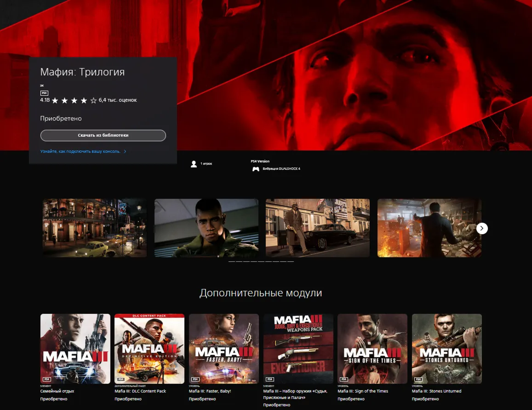Viewport: 532px width, 410px height.
Task: Click the single player person icon
Action: 194,164
